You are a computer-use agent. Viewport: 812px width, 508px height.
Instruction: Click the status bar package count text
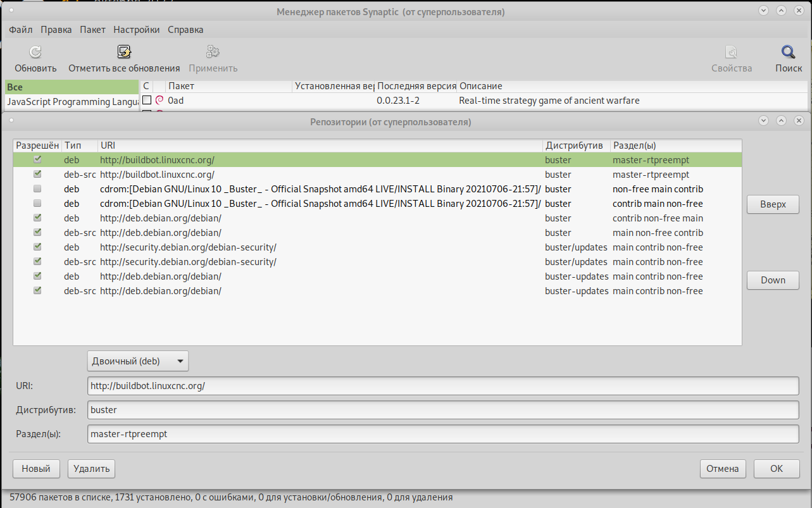click(231, 497)
